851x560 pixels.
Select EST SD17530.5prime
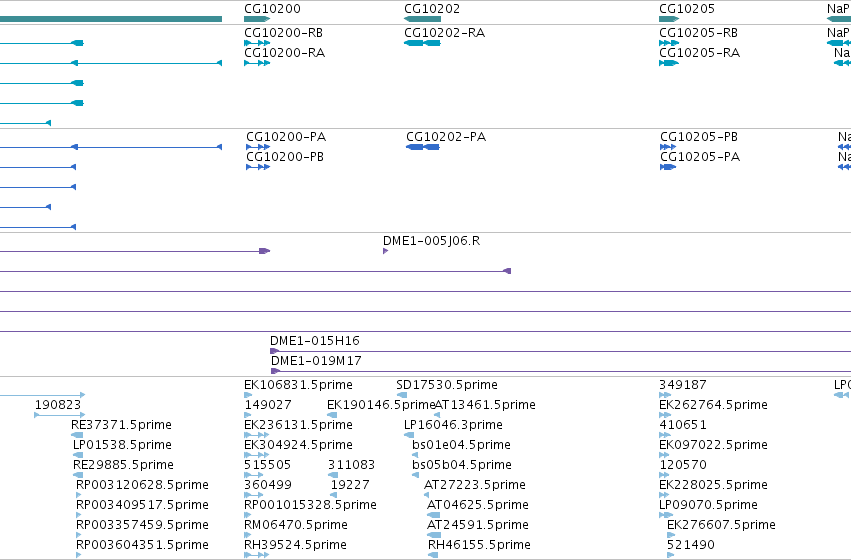[x=447, y=385]
